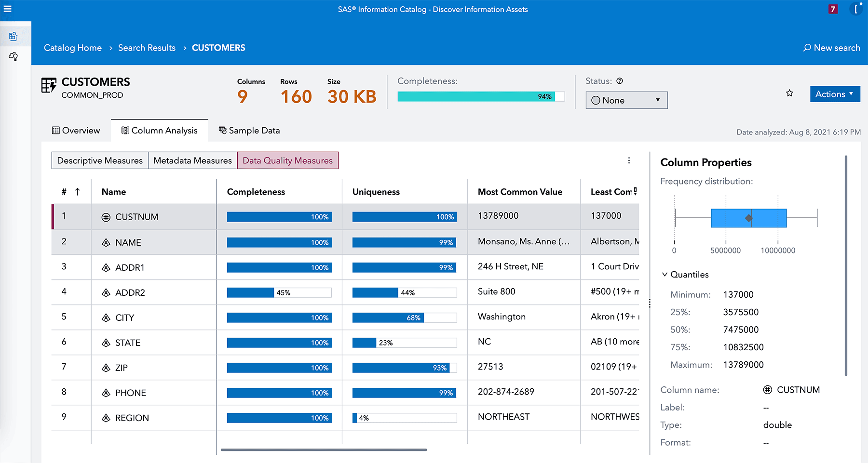Viewport: 868px width, 463px height.
Task: Select the ADDR2 column row
Action: pos(345,292)
